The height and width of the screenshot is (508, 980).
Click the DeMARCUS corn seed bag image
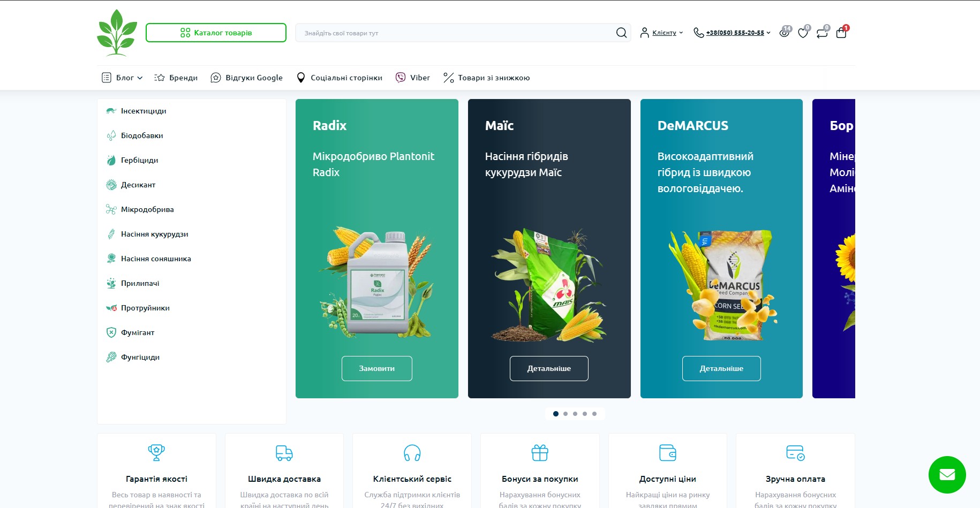(x=722, y=285)
